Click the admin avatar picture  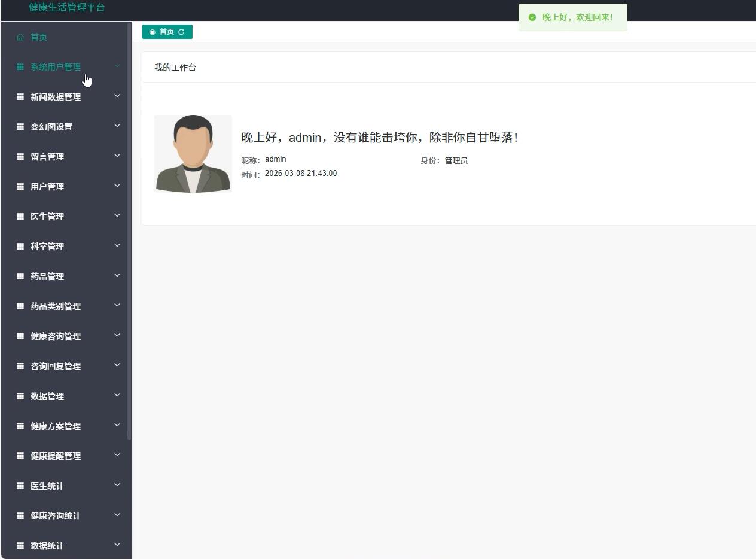(x=193, y=154)
